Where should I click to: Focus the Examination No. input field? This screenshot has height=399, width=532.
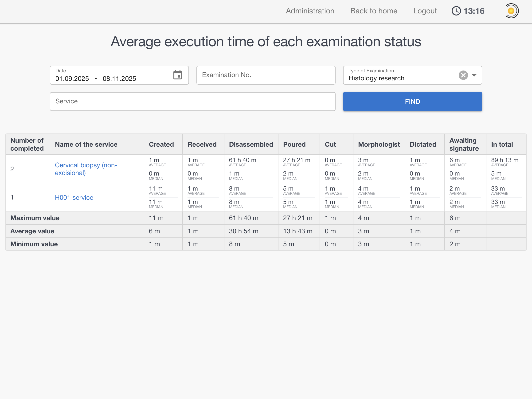coord(266,75)
